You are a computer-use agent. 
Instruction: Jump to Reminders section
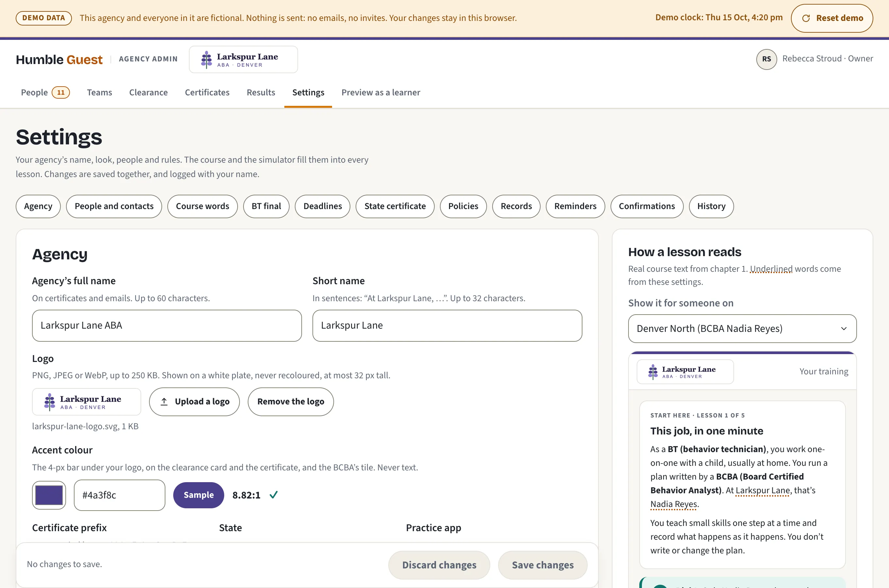(x=575, y=206)
